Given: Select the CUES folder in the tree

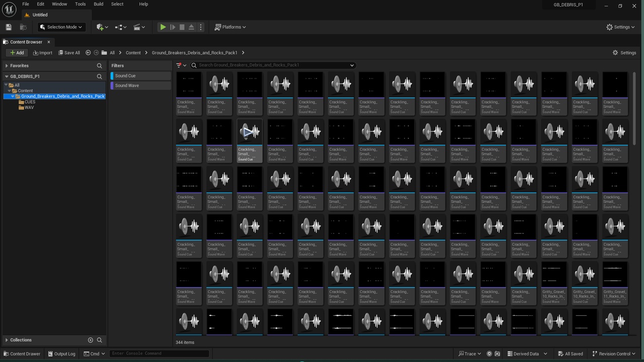Looking at the screenshot, I should (30, 102).
